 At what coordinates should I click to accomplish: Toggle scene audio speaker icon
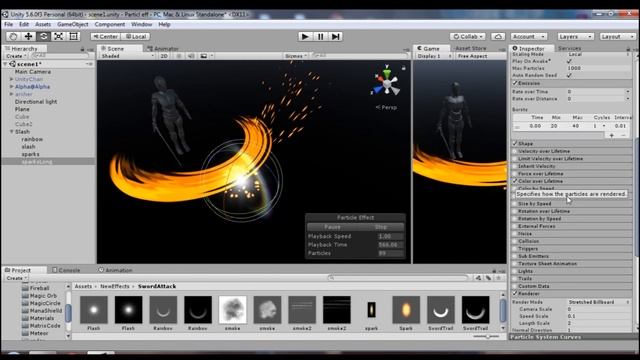coord(191,56)
